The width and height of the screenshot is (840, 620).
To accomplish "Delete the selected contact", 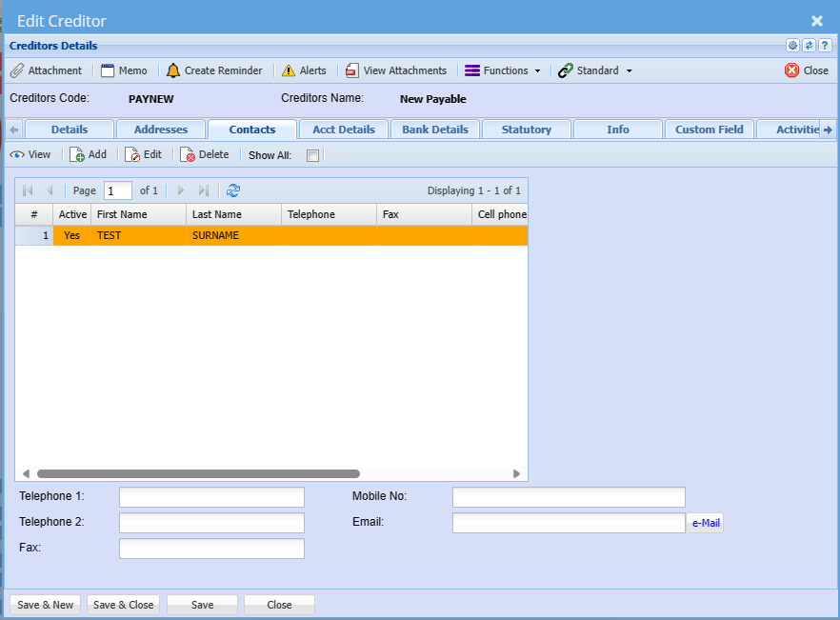I will point(188,154).
